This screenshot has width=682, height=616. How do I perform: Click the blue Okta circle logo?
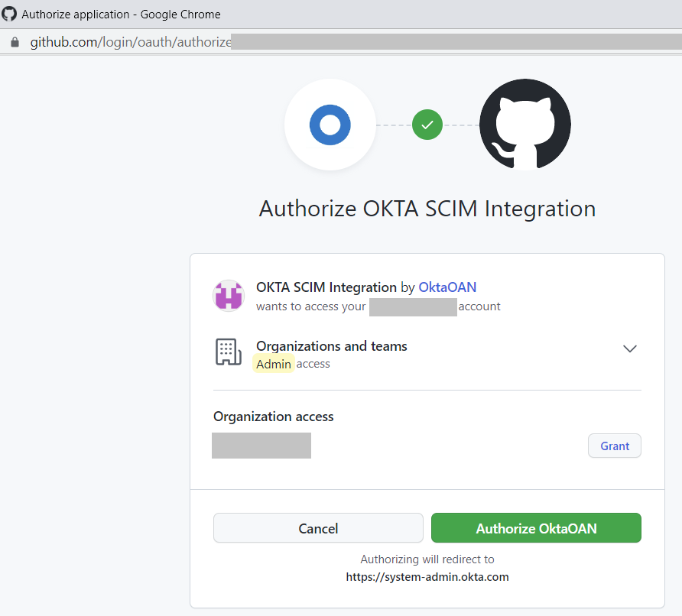pyautogui.click(x=330, y=125)
